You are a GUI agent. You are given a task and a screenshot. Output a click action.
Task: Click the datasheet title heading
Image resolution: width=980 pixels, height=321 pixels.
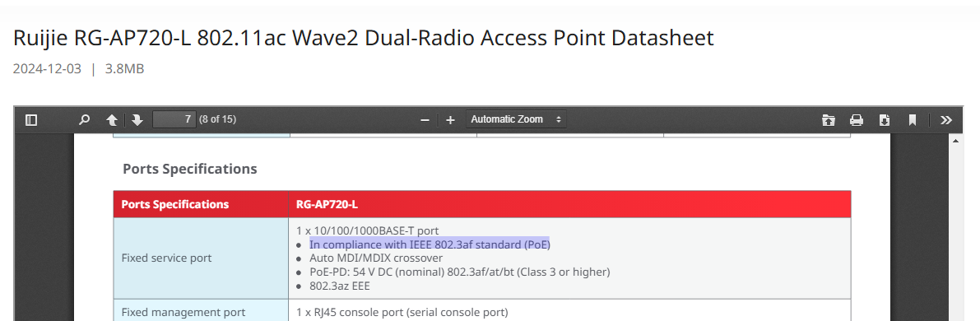pyautogui.click(x=363, y=38)
